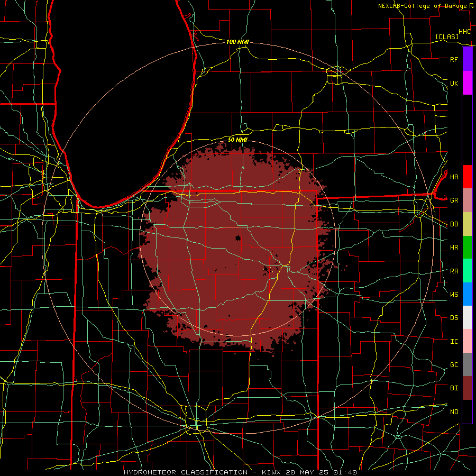Click the HA red legend color swatch
Image resolution: width=476 pixels, height=476 pixels.
point(467,177)
